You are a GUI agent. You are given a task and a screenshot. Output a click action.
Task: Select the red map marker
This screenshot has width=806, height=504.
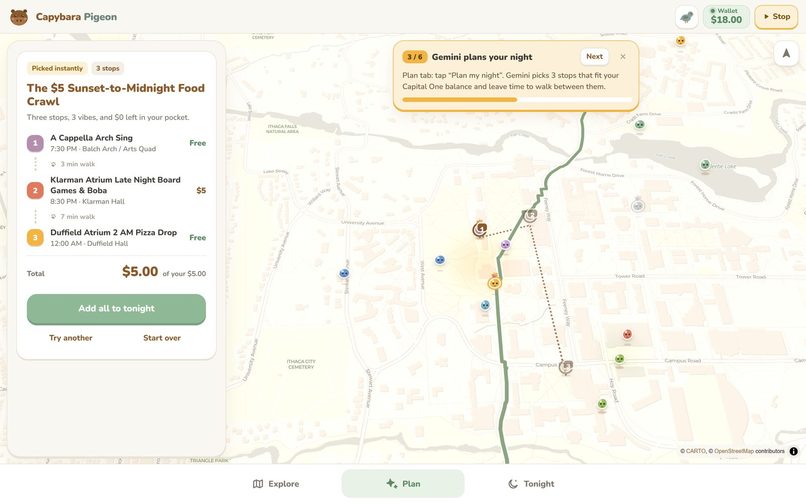(x=627, y=335)
